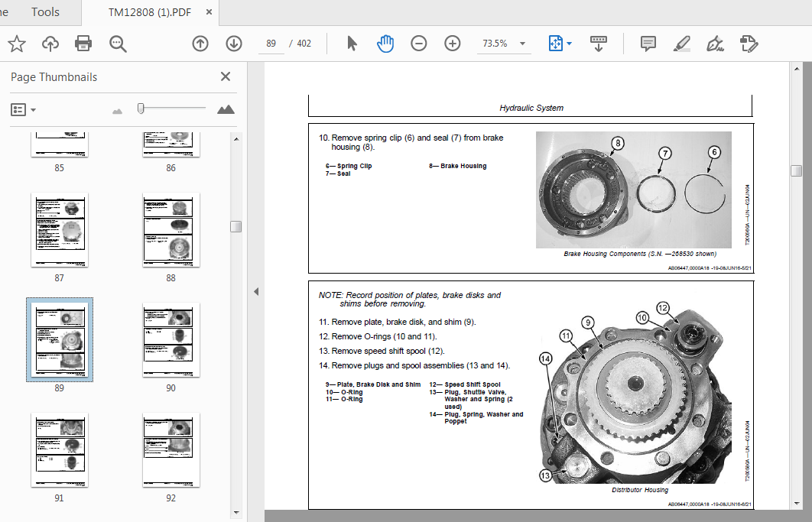Open page 88 thumbnail
This screenshot has height=522, width=812.
point(171,230)
